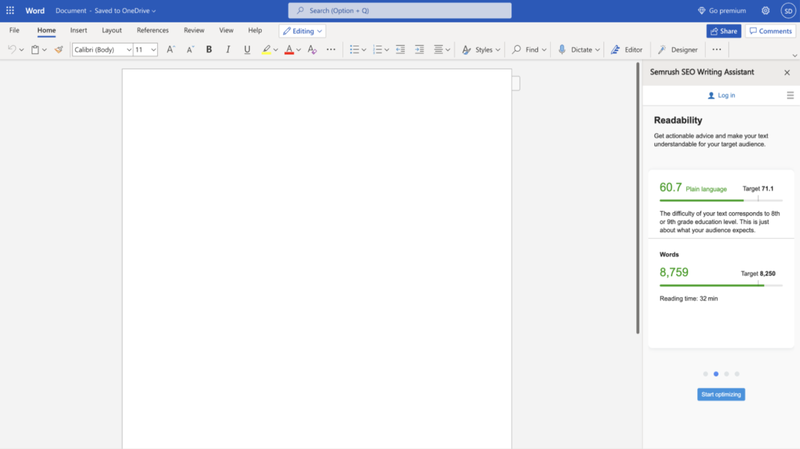Expand the font color dropdown arrow

point(298,50)
